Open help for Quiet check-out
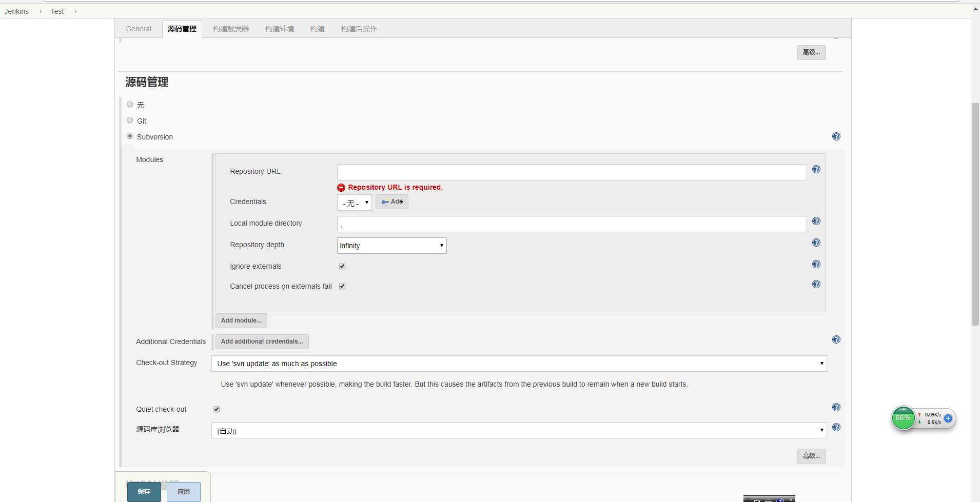The width and height of the screenshot is (980, 502). point(836,407)
